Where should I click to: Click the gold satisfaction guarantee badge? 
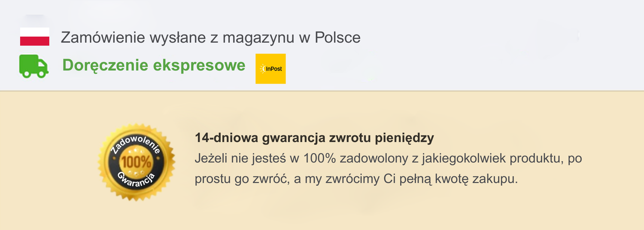(137, 162)
